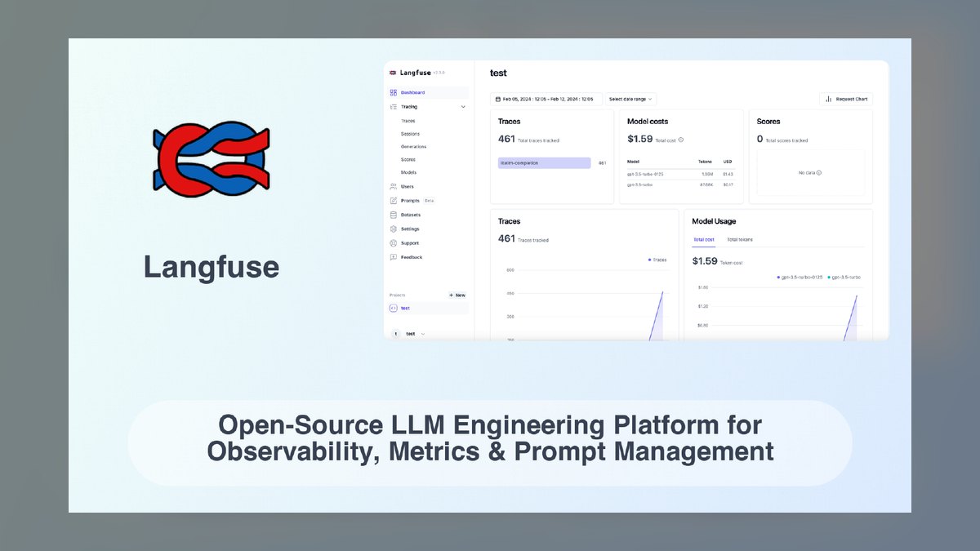Create a project with + New
This screenshot has height=551, width=980.
457,295
